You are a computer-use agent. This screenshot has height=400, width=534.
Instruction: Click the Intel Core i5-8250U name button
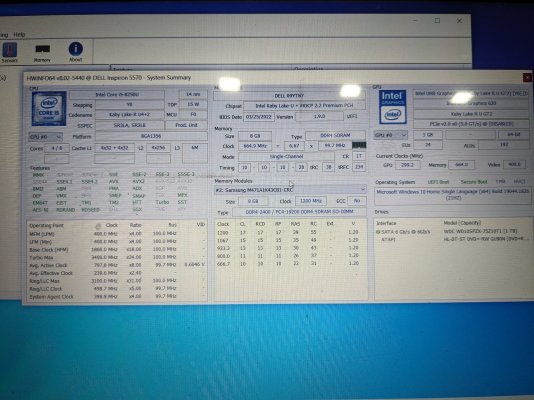117,94
